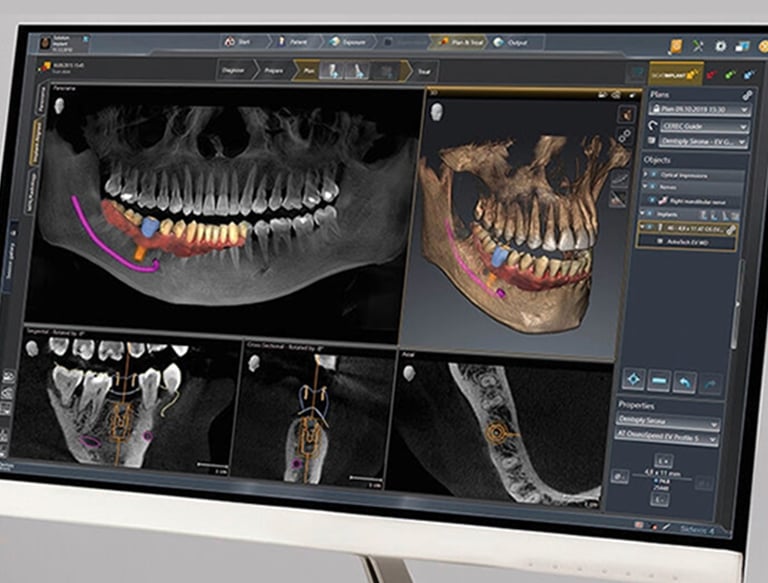The height and width of the screenshot is (583, 768).
Task: Increase implant length with the button above 4,8 x 11 mm
Action: click(664, 461)
